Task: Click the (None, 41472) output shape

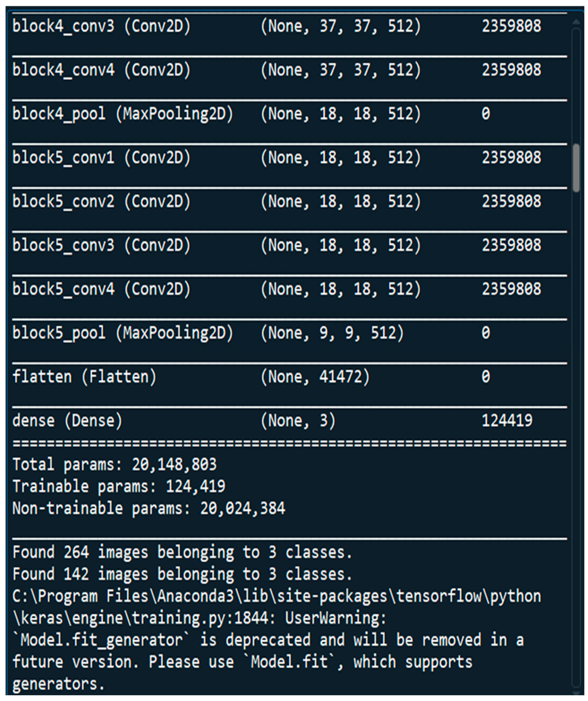Action: click(x=315, y=377)
